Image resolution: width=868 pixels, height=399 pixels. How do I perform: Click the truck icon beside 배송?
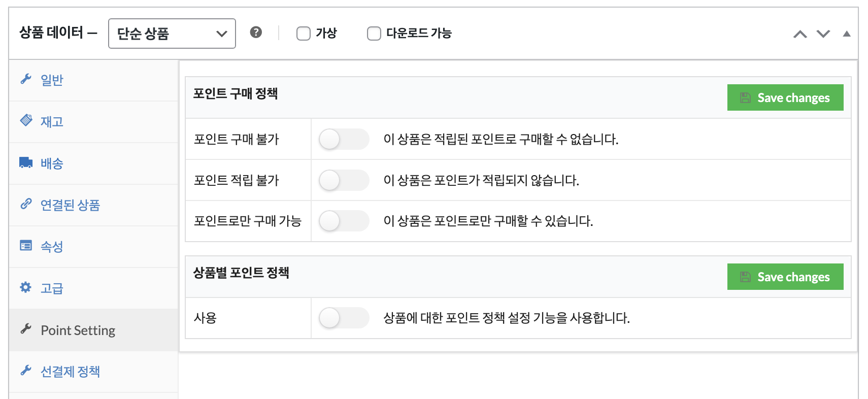point(26,162)
